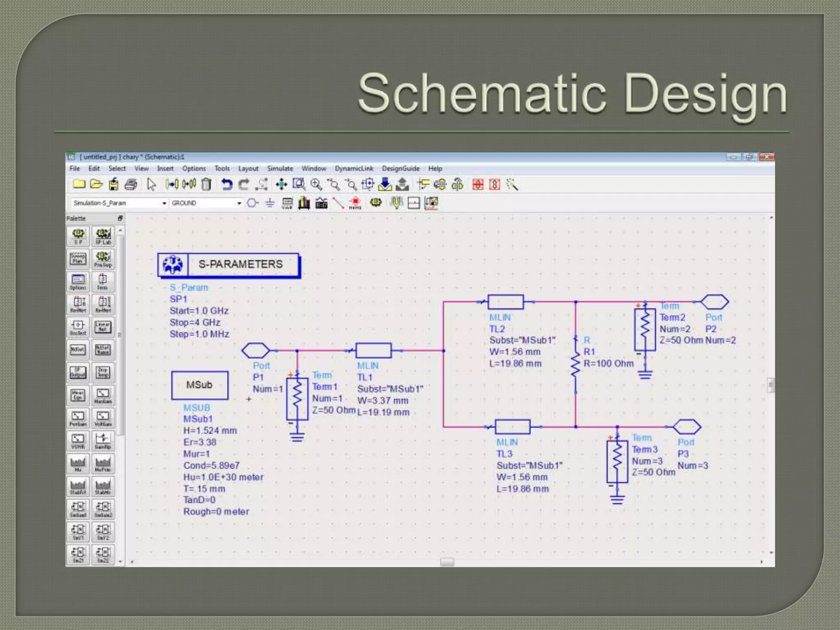This screenshot has width=840, height=630.
Task: Click the Simulate gear icon in toolbar
Action: pyautogui.click(x=376, y=203)
